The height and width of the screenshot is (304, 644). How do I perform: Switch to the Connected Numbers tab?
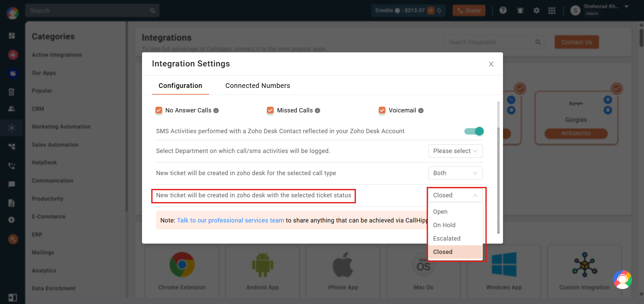[258, 86]
